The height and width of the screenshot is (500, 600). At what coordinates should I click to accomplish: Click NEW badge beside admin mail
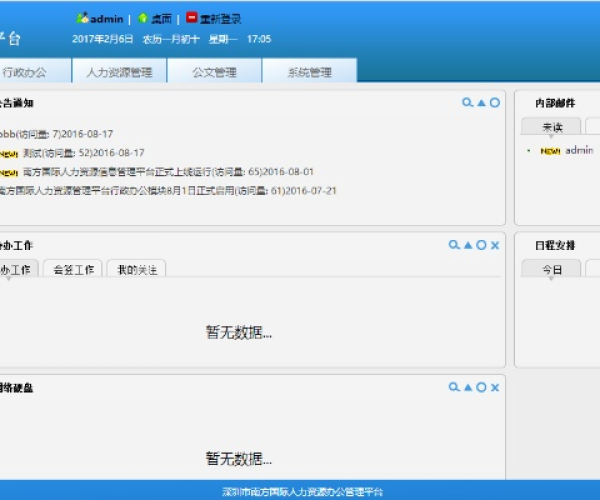click(x=550, y=151)
